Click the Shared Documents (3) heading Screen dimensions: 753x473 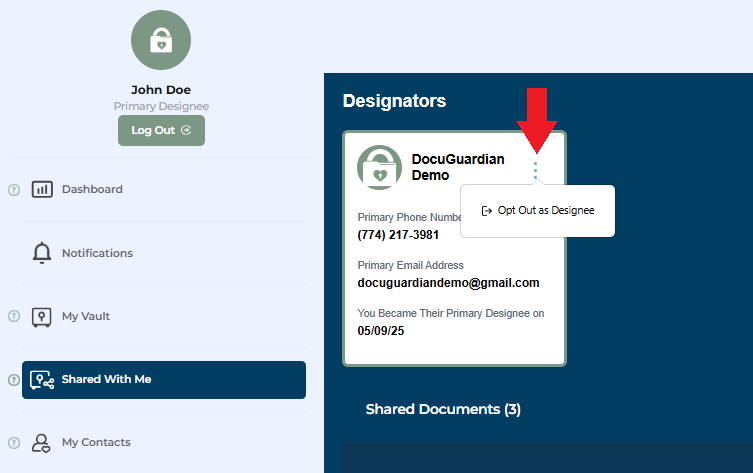443,409
